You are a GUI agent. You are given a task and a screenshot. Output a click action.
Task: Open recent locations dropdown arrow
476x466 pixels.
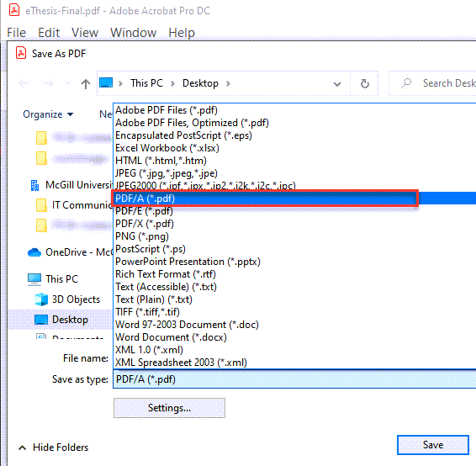click(x=68, y=83)
